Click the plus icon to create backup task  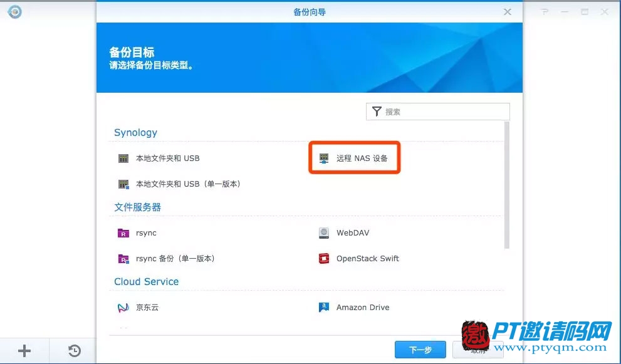pos(24,351)
